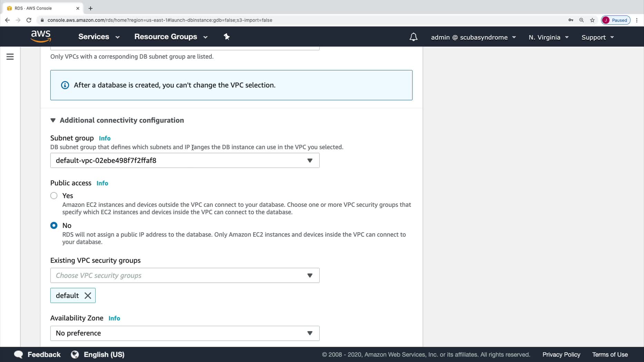This screenshot has height=362, width=644.
Task: Click the browser address bar URL
Action: click(x=160, y=20)
